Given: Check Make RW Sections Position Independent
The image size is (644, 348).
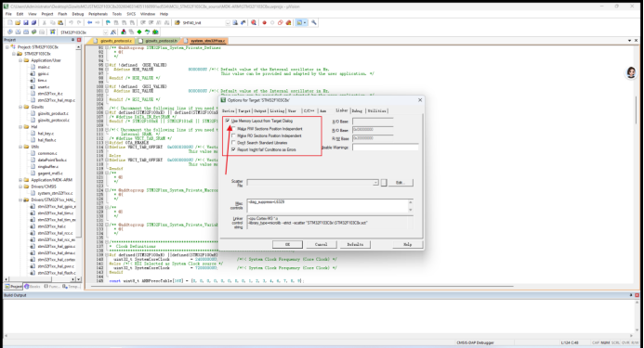Looking at the screenshot, I should pyautogui.click(x=233, y=128).
